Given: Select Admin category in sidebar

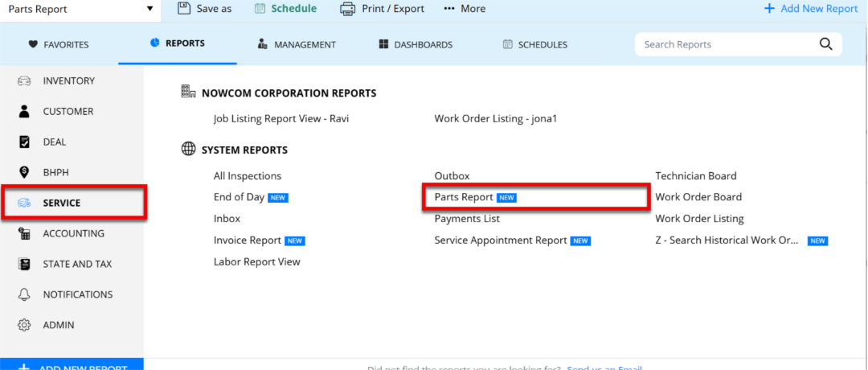Looking at the screenshot, I should 72,325.
